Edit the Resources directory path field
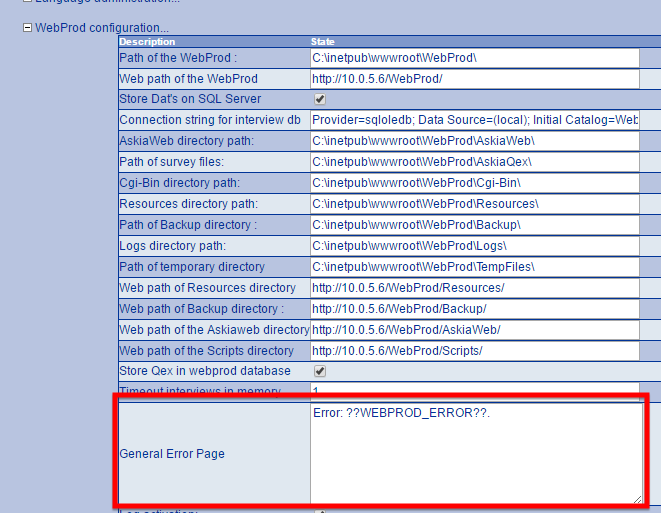The width and height of the screenshot is (661, 513). (475, 204)
